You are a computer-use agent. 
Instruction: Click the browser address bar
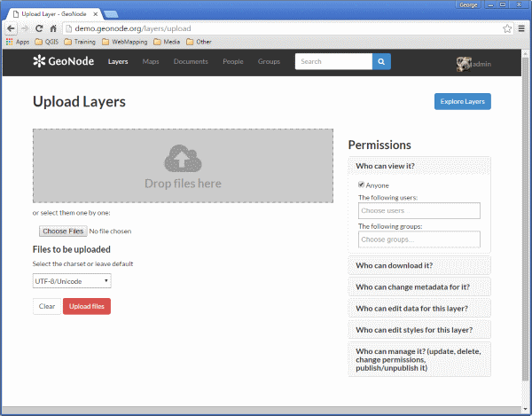285,28
